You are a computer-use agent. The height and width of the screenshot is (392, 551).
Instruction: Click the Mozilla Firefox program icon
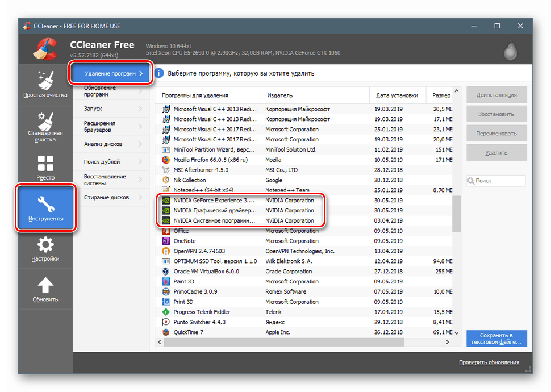(x=166, y=160)
